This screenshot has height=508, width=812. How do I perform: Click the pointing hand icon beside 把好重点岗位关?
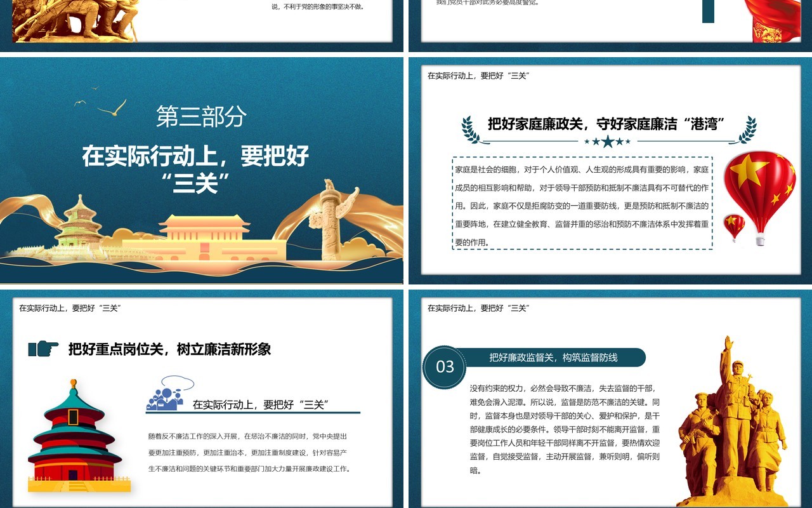tap(43, 349)
